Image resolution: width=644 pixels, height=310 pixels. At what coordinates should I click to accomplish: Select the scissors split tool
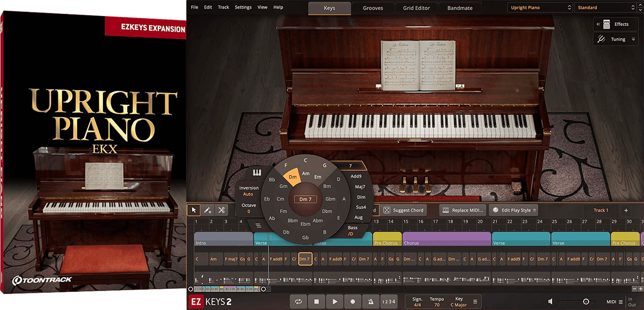tap(221, 210)
